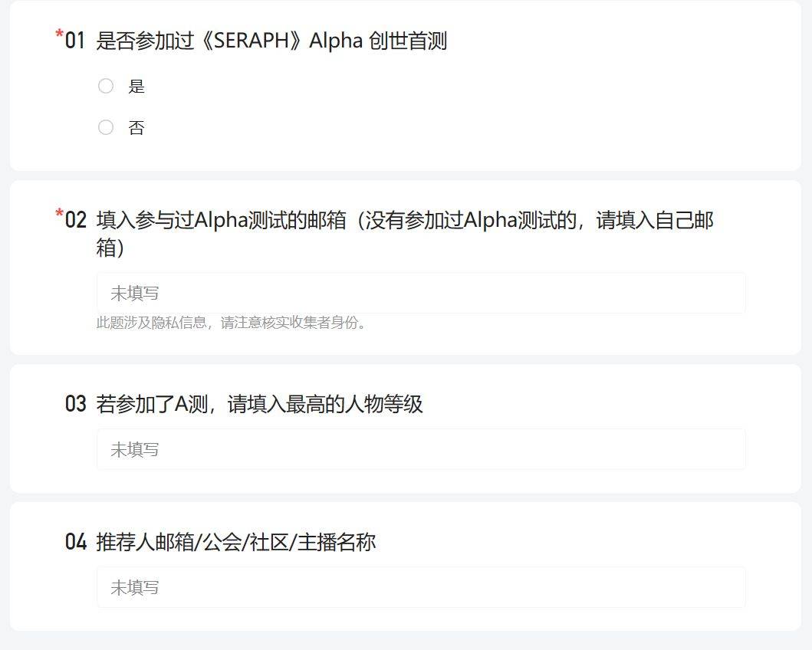This screenshot has width=812, height=650.
Task: Activate the referrer name input for question 04
Action: point(421,587)
